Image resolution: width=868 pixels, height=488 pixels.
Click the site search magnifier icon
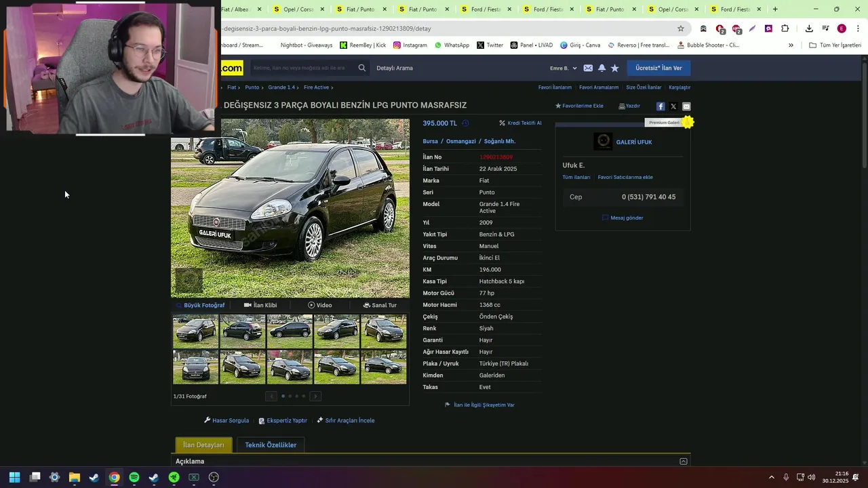[x=361, y=68]
